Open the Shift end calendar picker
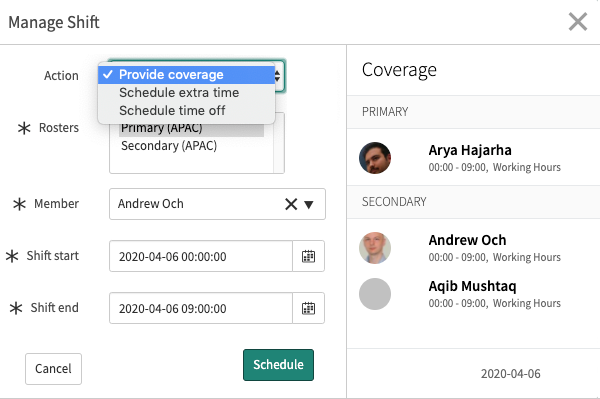The width and height of the screenshot is (600, 399). tap(308, 308)
